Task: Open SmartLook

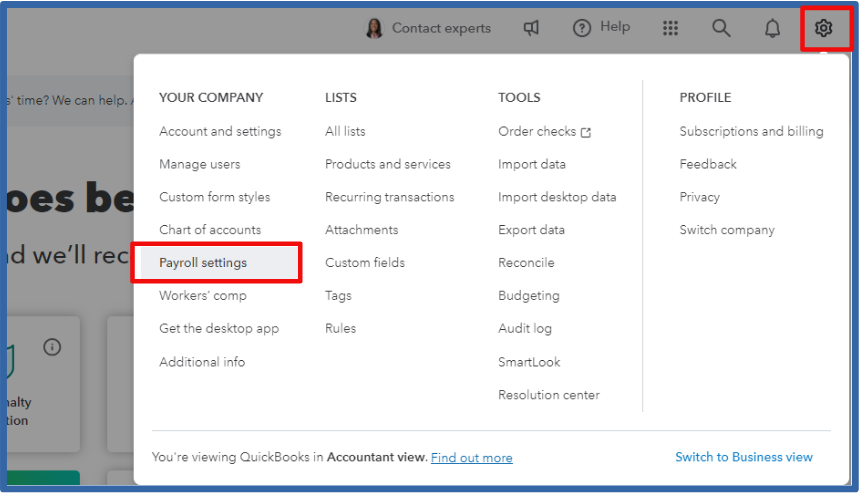Action: pyautogui.click(x=529, y=362)
